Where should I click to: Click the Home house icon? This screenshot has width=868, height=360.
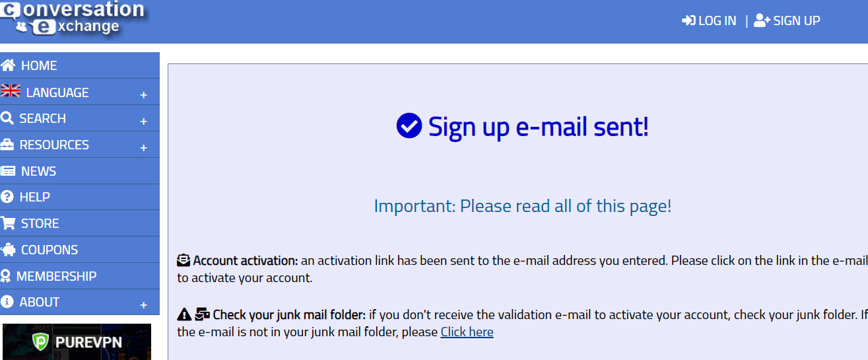8,65
